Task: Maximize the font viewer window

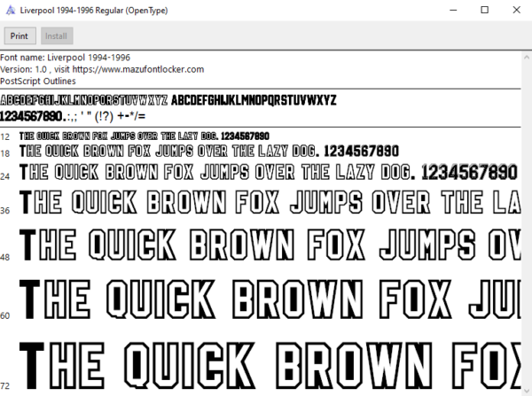Action: pyautogui.click(x=484, y=10)
